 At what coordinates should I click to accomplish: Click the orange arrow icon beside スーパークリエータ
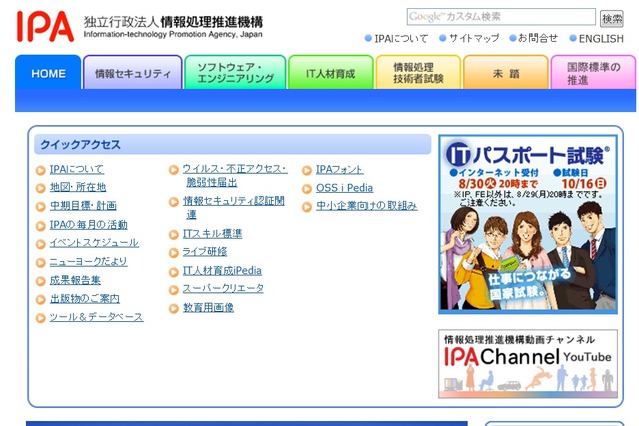[x=174, y=290]
